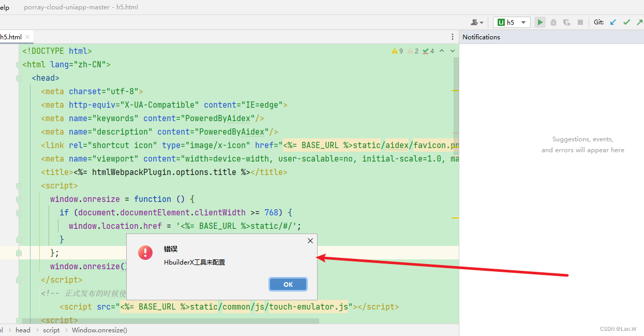Click the 9 warnings indicator

[397, 51]
